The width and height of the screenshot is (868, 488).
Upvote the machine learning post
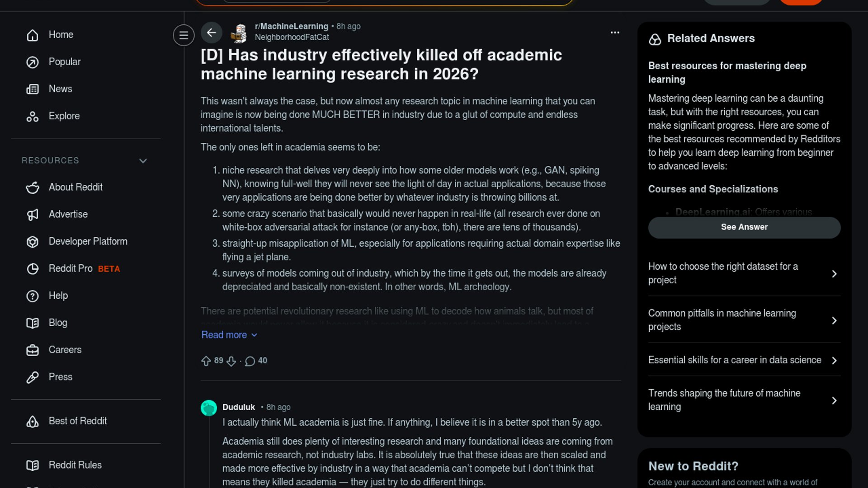[x=206, y=361]
